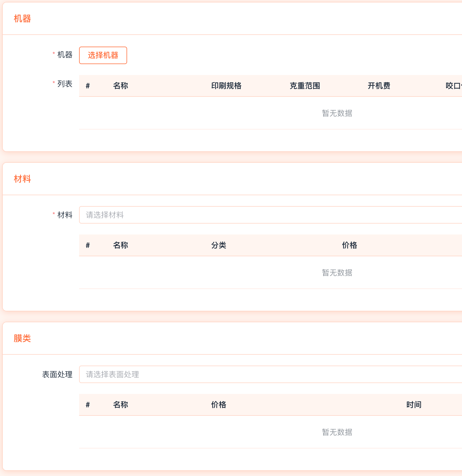Click 暂无数据 text in film table

pyautogui.click(x=337, y=432)
